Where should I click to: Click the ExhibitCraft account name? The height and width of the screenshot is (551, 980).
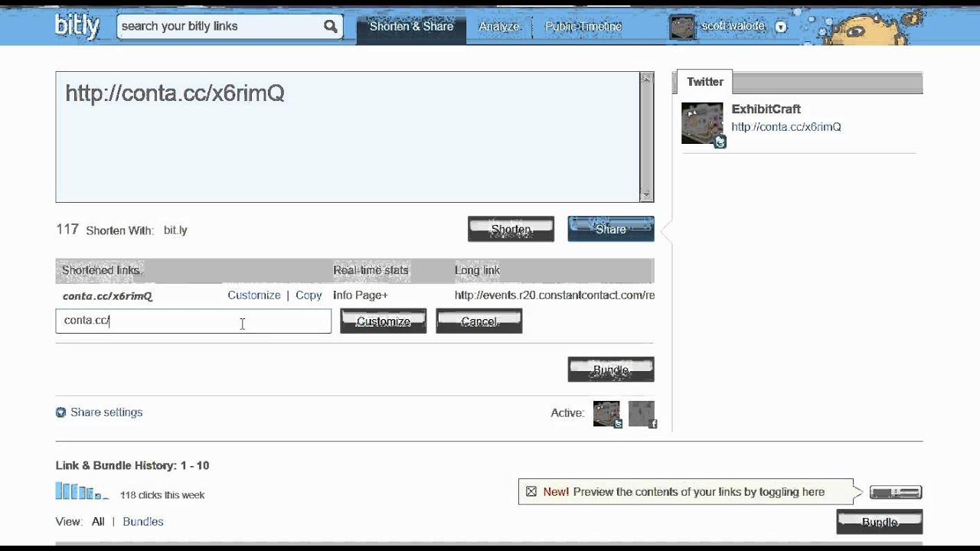point(766,109)
